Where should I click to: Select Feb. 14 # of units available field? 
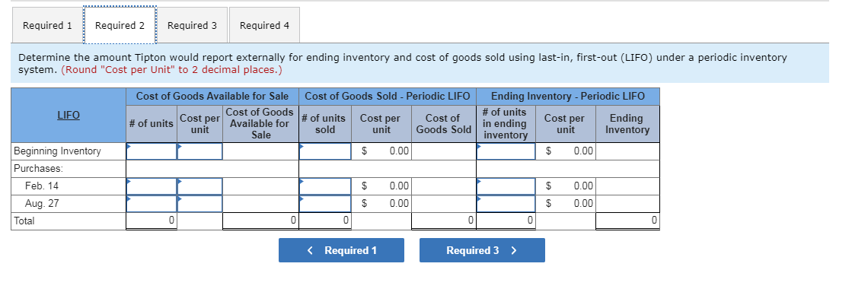pos(152,186)
